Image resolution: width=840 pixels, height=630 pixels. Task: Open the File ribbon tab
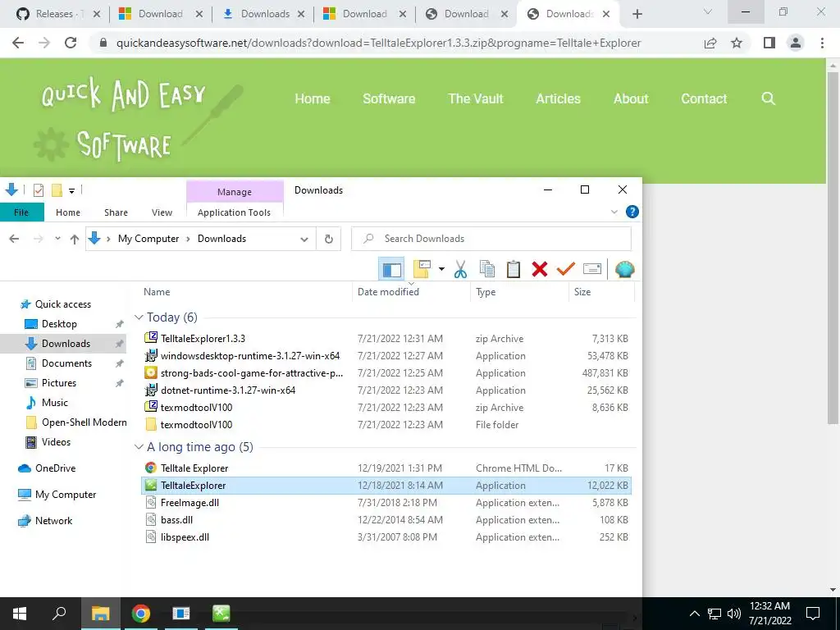coord(21,212)
